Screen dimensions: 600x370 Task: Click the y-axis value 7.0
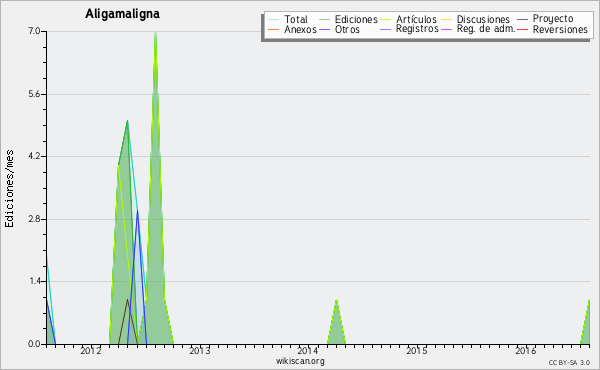click(34, 31)
